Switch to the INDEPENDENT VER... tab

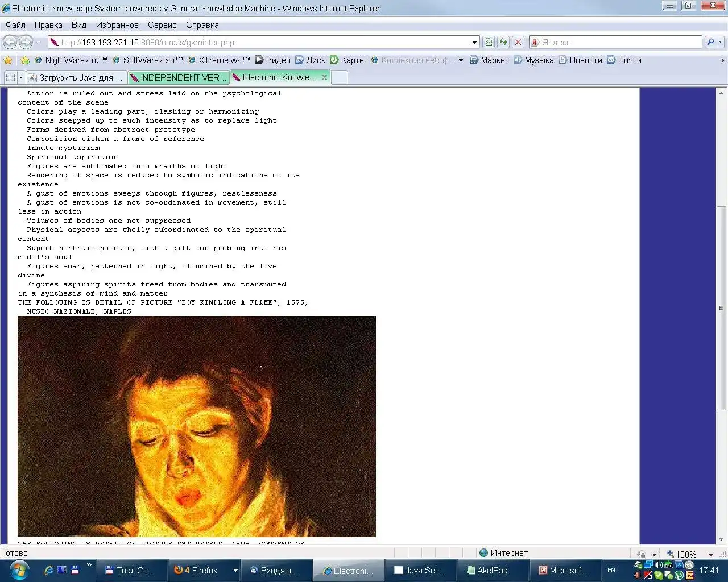(x=179, y=77)
